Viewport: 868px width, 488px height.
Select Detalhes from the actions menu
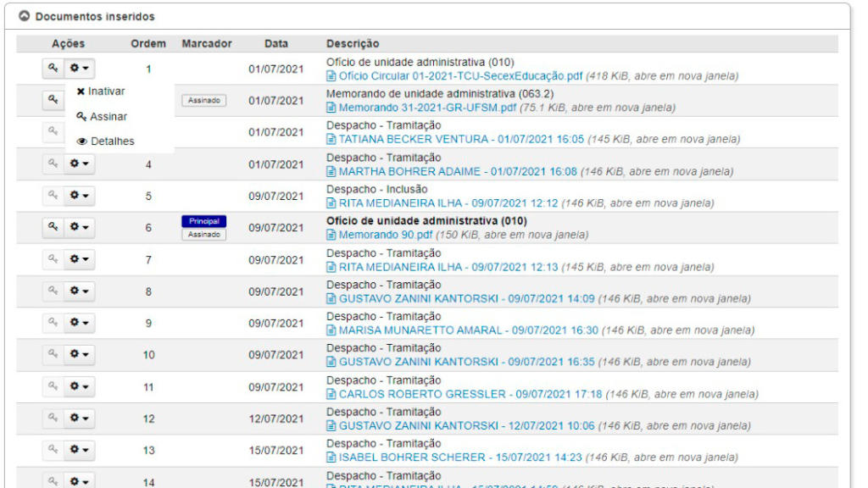[106, 141]
